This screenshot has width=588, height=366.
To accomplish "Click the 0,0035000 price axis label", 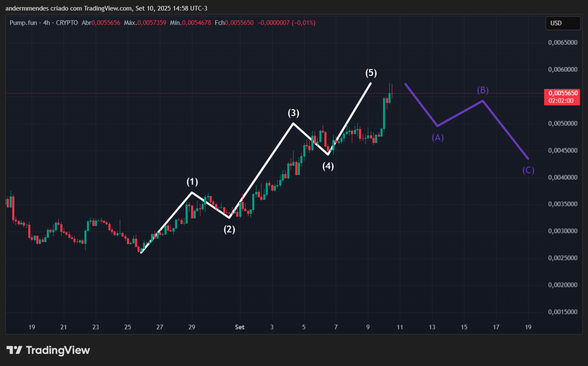I will tap(563, 204).
